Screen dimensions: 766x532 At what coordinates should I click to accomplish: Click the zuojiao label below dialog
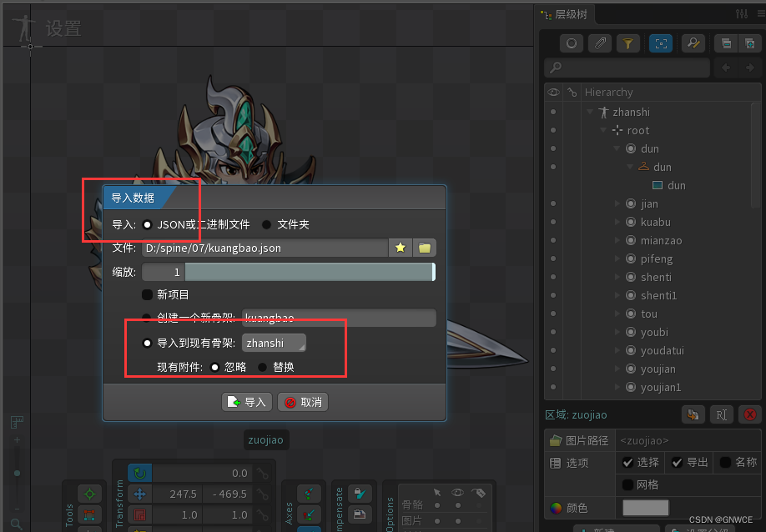coord(265,439)
